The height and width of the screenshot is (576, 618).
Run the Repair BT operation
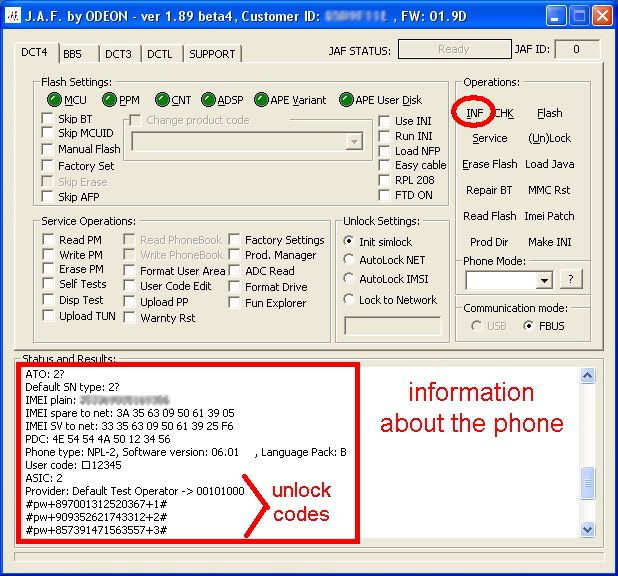point(489,190)
